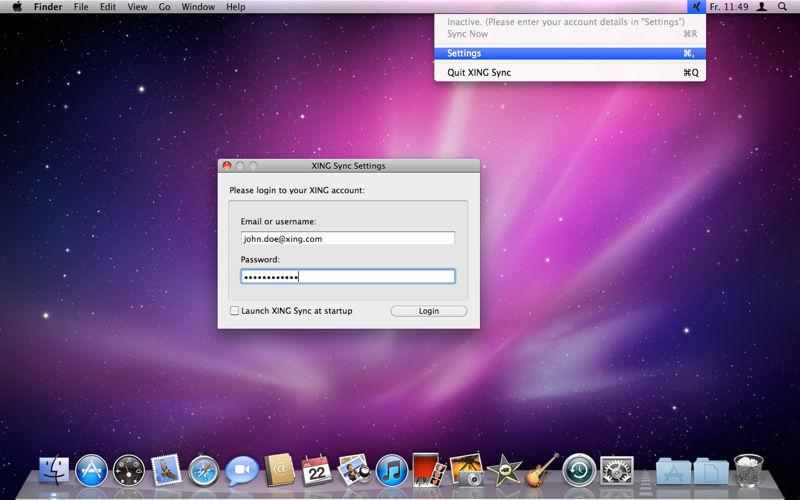This screenshot has width=800, height=500.
Task: Open the Help menu
Action: click(235, 7)
